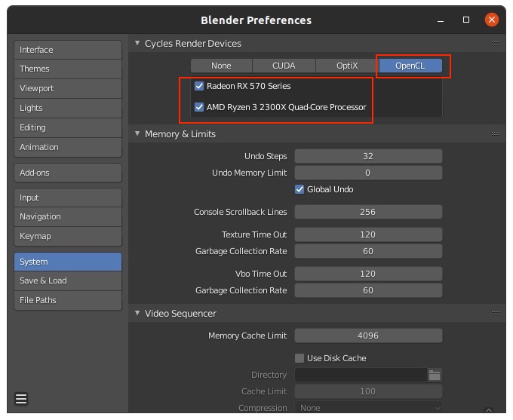This screenshot has width=513, height=420.
Task: Grab the Memory & Limits panel drag handle
Action: coord(496,133)
